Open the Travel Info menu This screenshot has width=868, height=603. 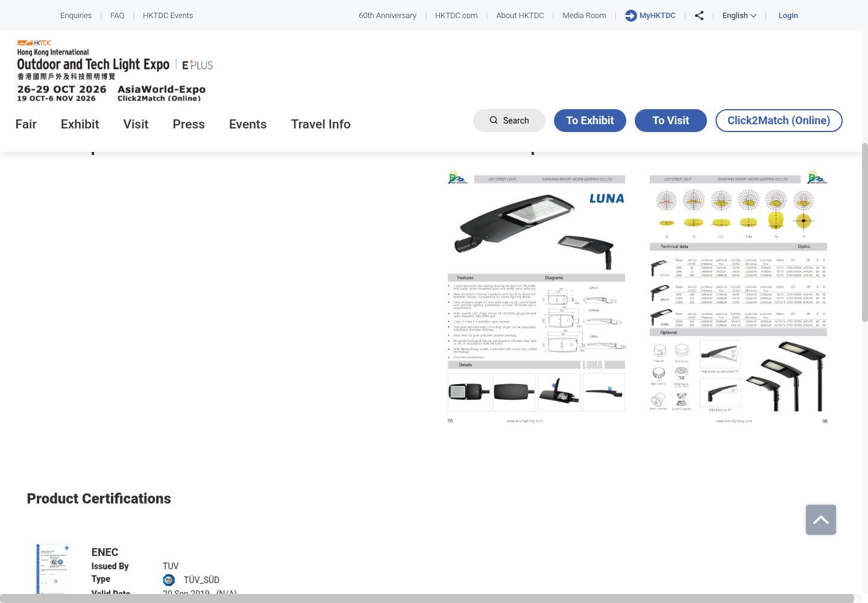click(x=321, y=124)
